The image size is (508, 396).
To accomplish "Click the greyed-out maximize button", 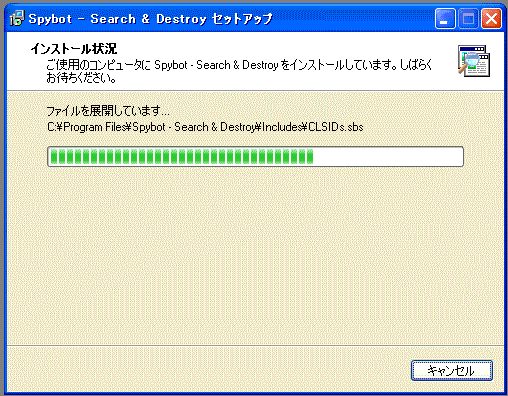I will tap(468, 19).
